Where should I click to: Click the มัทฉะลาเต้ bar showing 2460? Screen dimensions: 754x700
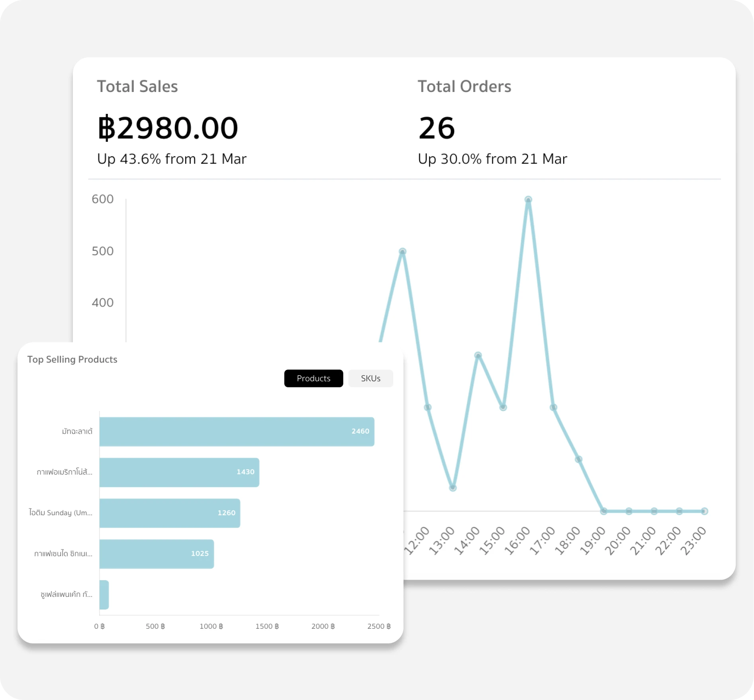coord(237,432)
